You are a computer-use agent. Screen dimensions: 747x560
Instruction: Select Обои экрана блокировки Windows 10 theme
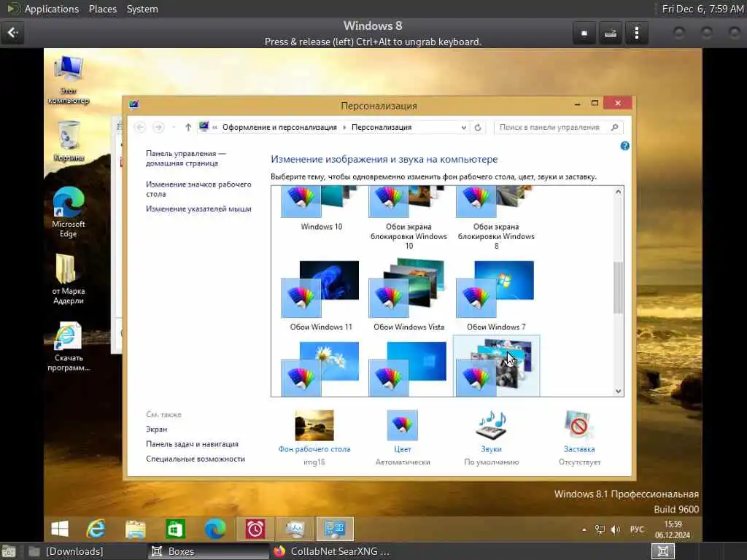click(x=409, y=217)
